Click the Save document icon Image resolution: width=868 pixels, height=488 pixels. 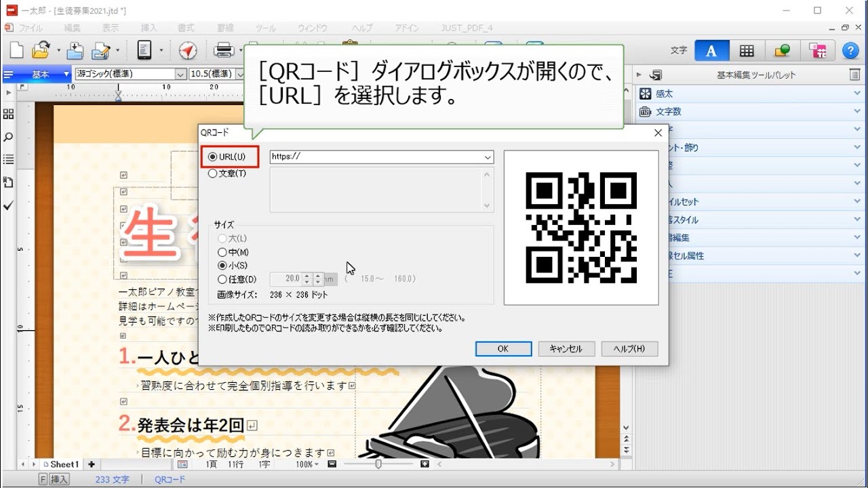pyautogui.click(x=75, y=50)
